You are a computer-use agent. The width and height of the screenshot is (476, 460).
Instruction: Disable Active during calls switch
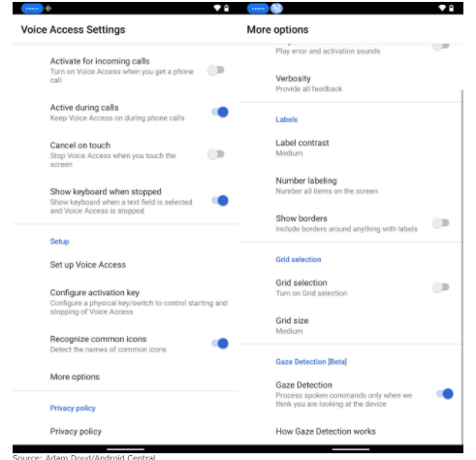(x=220, y=112)
